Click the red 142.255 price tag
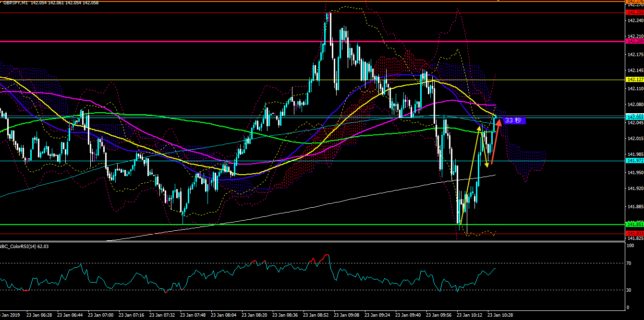The image size is (644, 320). [x=635, y=13]
